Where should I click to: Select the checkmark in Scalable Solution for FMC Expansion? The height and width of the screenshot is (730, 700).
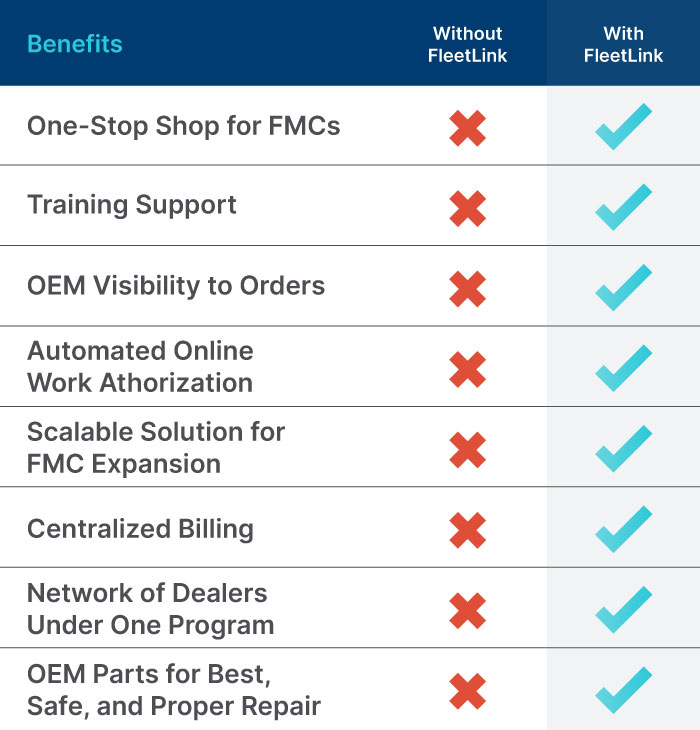tap(623, 449)
